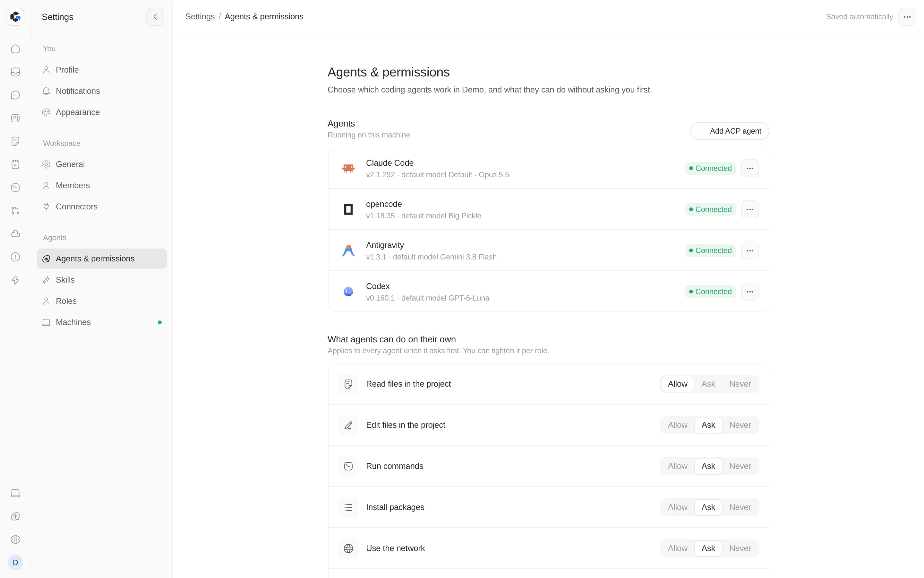Open the terminal icon in left rail
The image size is (924, 578).
tap(15, 187)
